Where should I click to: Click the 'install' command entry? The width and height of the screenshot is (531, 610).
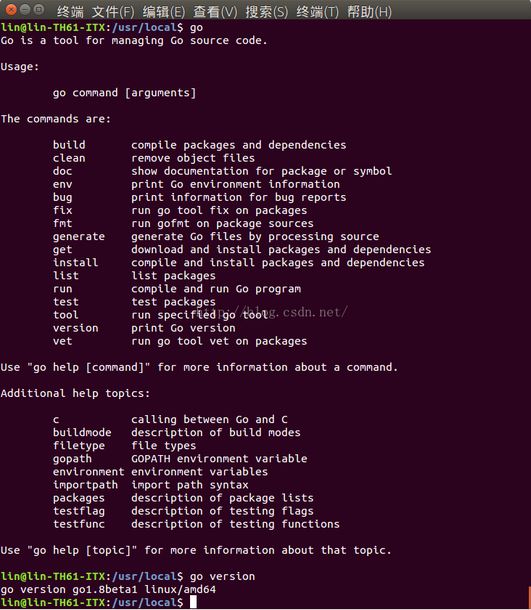[75, 263]
